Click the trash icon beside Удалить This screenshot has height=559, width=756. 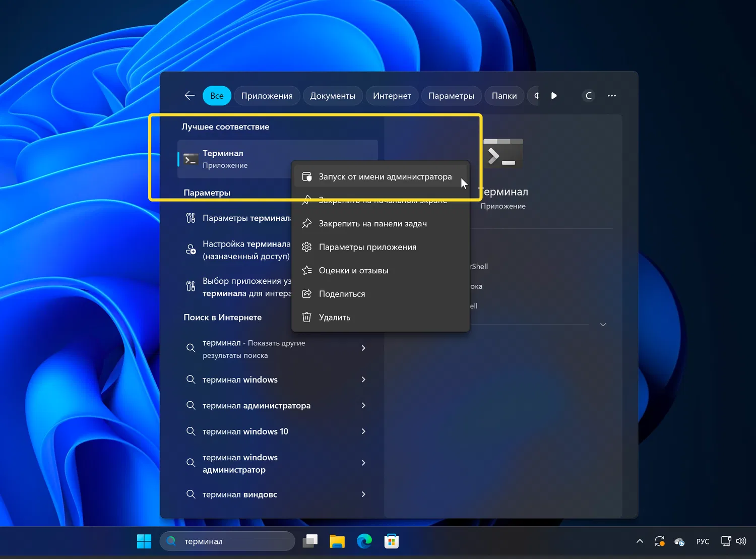tap(306, 318)
